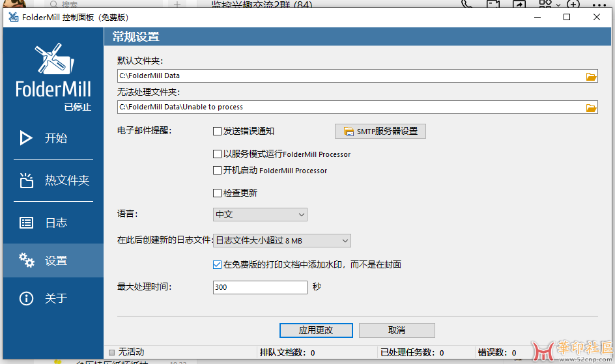The height and width of the screenshot is (364, 615).
Task: Click the info icon next to 关于
Action: [26, 298]
